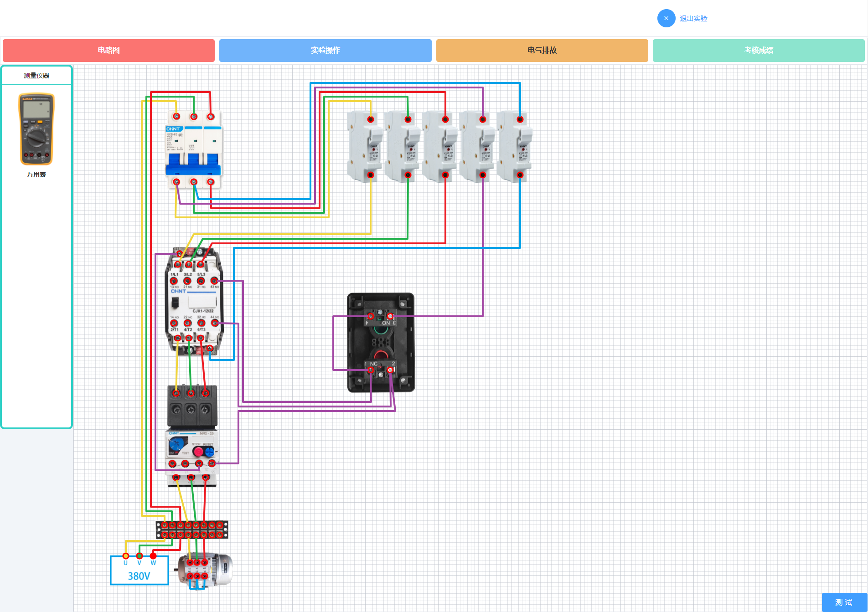Image resolution: width=868 pixels, height=612 pixels.
Task: Open the 考核成绩 tab
Action: point(759,50)
